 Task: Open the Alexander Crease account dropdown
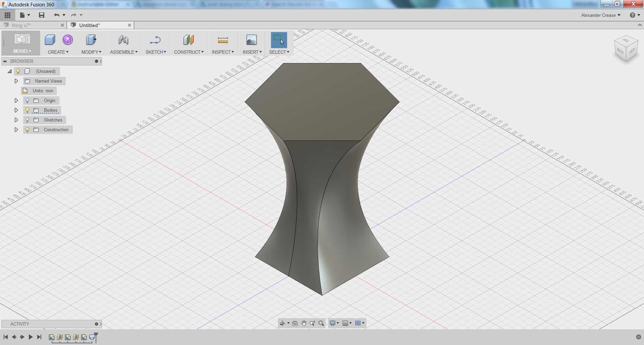pos(601,15)
